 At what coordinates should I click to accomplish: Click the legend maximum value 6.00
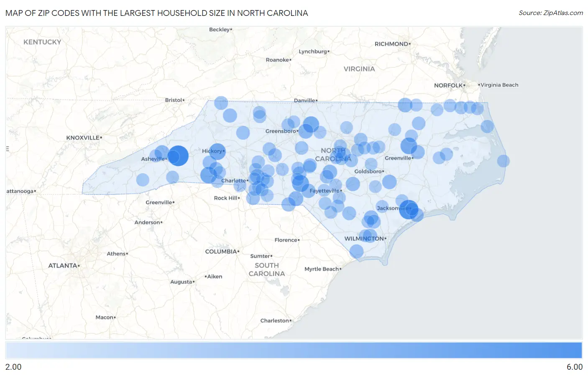[575, 367]
